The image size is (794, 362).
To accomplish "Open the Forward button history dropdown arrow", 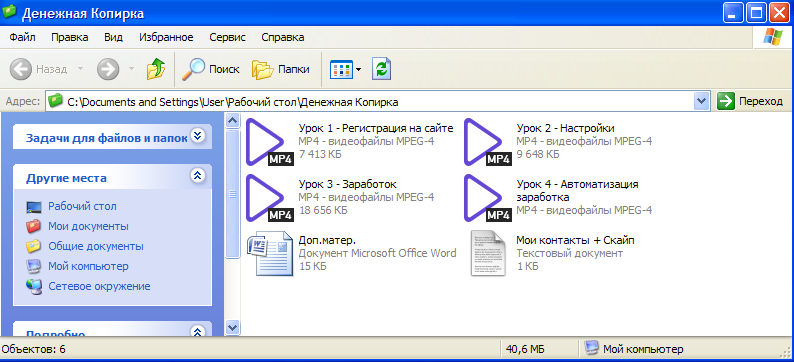I will click(131, 69).
